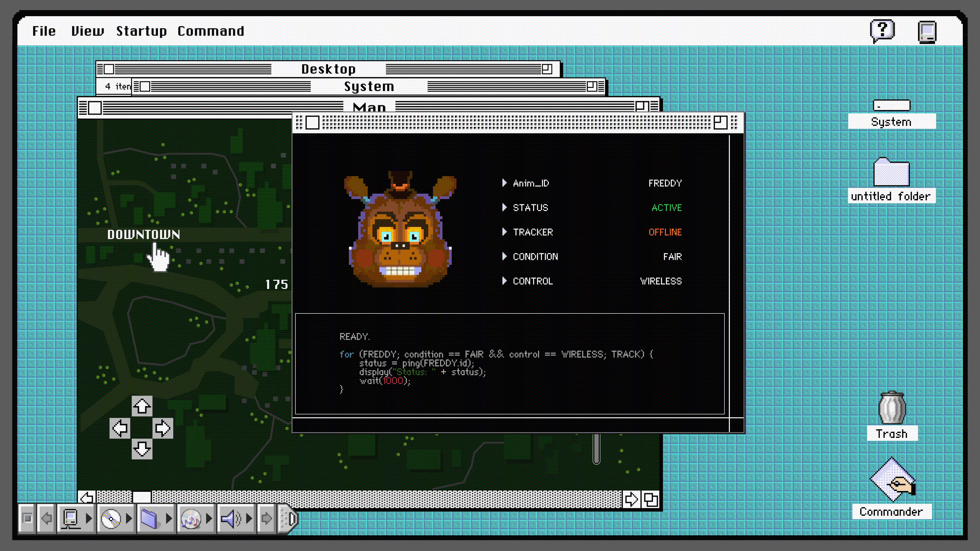The image size is (980, 551).
Task: Expand the Anim_ID row triangle
Action: coord(504,183)
